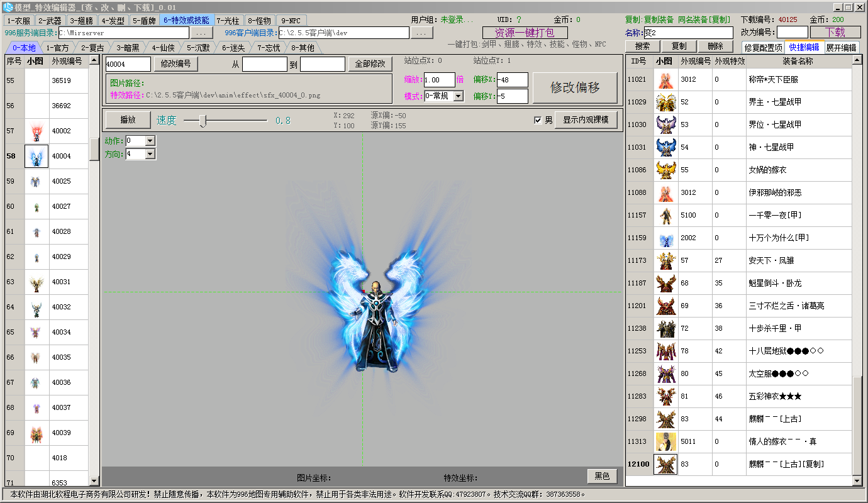Click the icon of 界位·七星战甲
Screen dimensions: 868x503
pyautogui.click(x=665, y=124)
